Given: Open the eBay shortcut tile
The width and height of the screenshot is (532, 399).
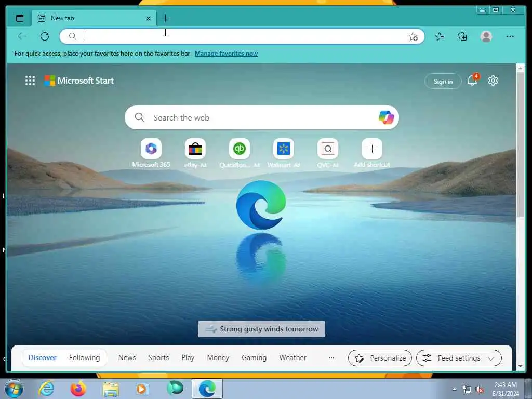Looking at the screenshot, I should pos(195,149).
